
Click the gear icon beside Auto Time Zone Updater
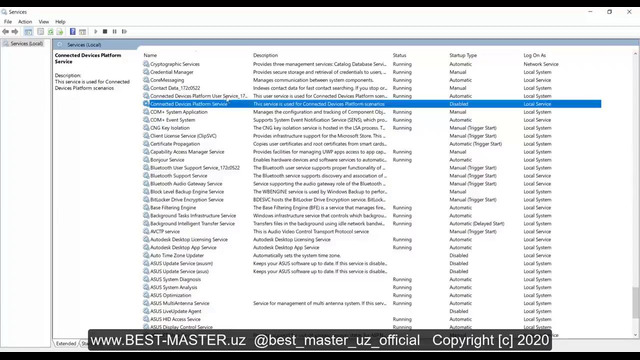tap(146, 255)
